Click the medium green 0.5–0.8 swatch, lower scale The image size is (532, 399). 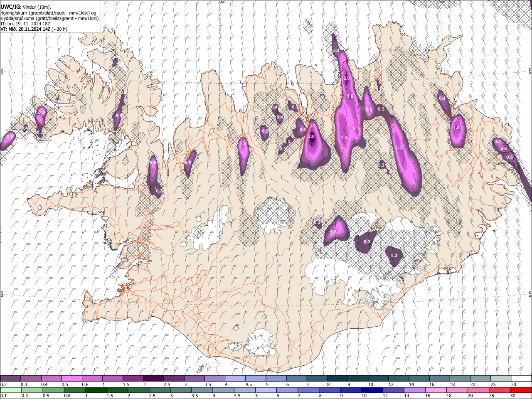click(x=54, y=390)
